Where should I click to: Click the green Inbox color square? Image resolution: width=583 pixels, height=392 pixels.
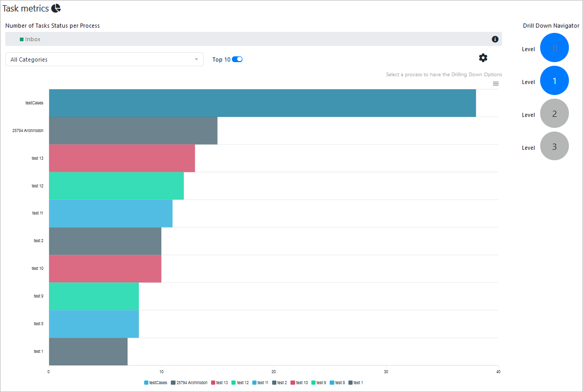22,39
